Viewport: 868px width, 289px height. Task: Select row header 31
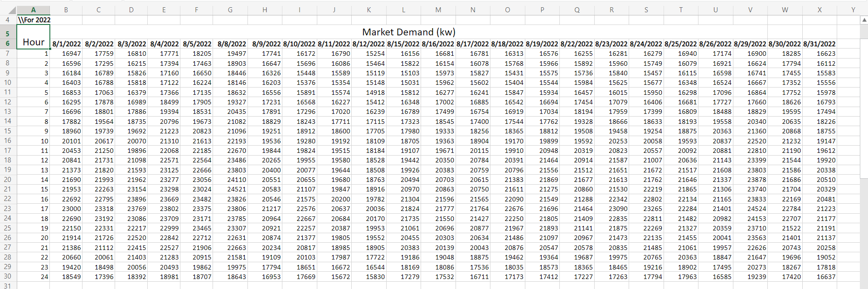point(8,285)
